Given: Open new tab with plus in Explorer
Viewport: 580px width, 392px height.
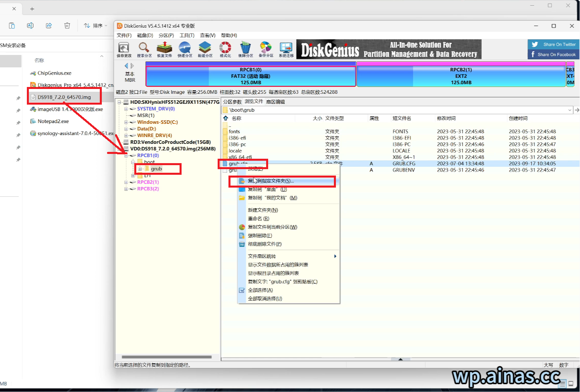Looking at the screenshot, I should [32, 9].
